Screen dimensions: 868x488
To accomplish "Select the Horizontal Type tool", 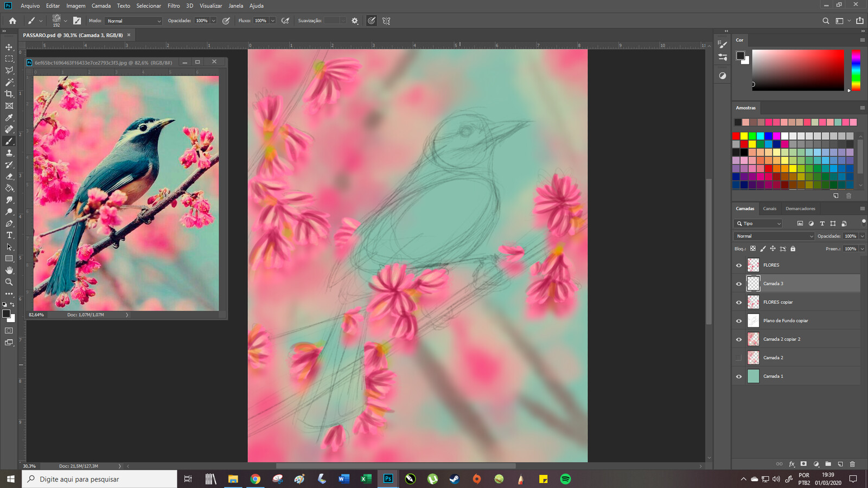I will coord(9,235).
